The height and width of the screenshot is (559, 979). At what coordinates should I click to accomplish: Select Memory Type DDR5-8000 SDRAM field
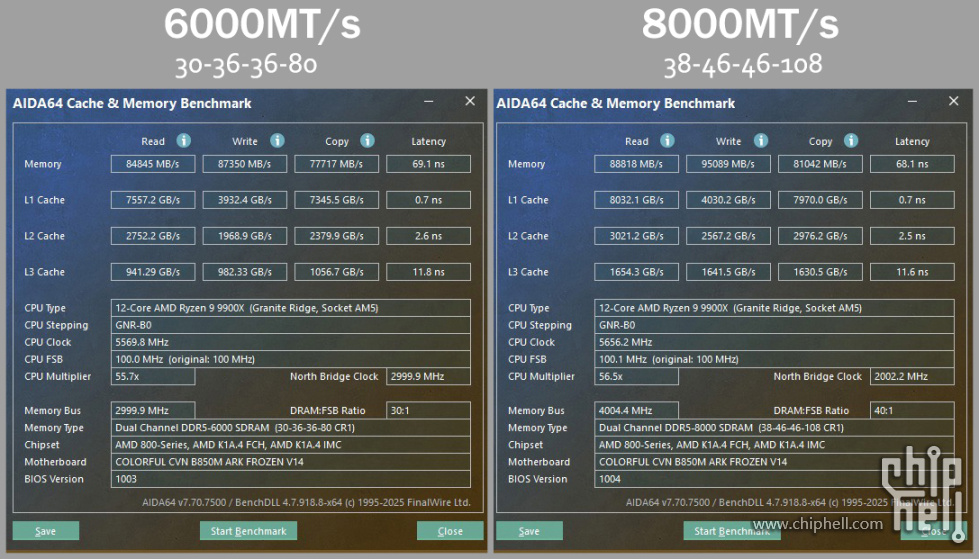point(774,428)
